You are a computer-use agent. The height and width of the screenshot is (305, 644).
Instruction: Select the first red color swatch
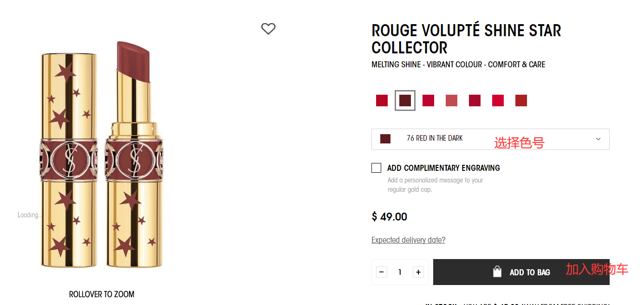pyautogui.click(x=382, y=101)
